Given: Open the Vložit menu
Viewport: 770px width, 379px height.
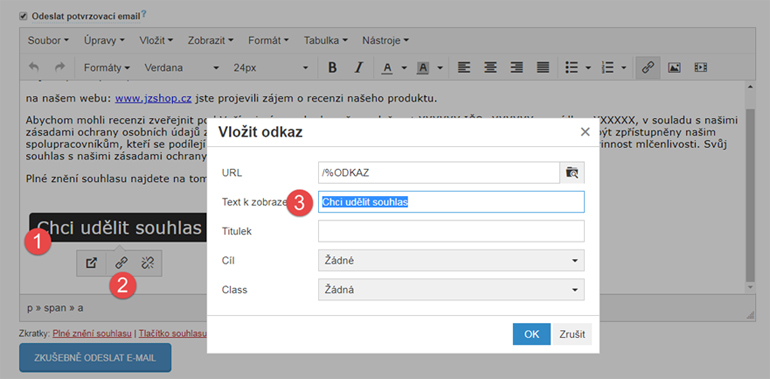Looking at the screenshot, I should [x=156, y=40].
